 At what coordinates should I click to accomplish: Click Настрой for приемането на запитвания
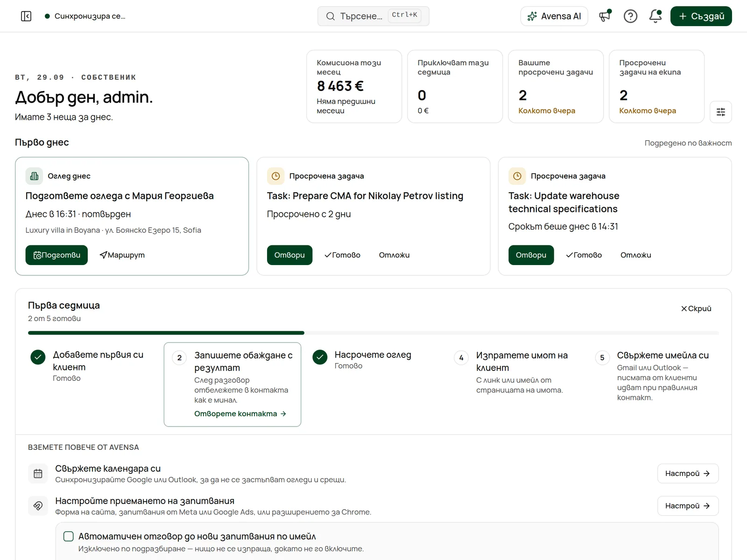(688, 505)
